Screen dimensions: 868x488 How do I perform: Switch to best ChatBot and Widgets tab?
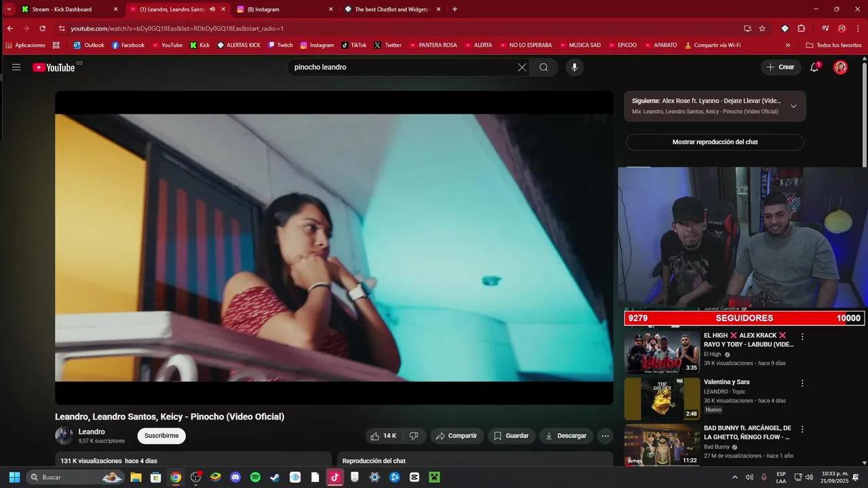pos(391,9)
